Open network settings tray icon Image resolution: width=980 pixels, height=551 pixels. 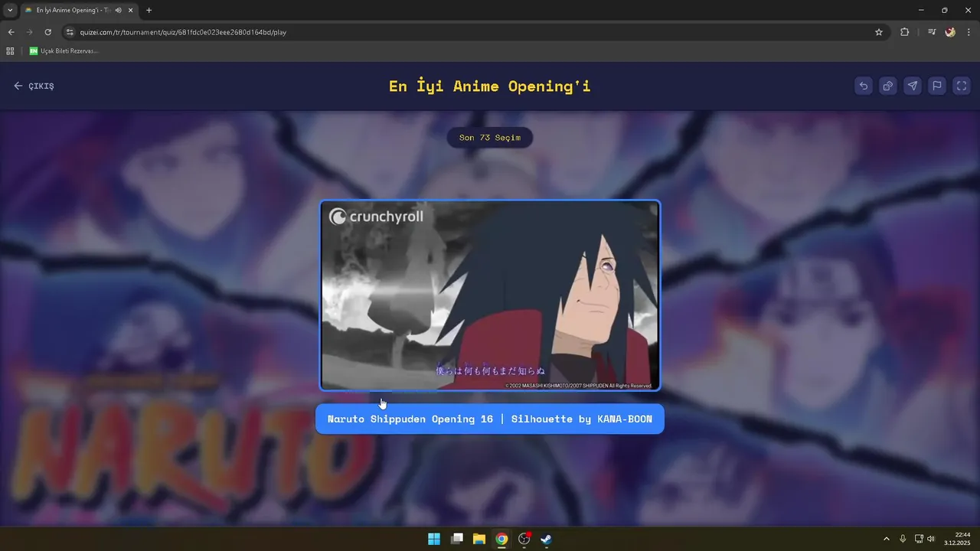coord(919,539)
